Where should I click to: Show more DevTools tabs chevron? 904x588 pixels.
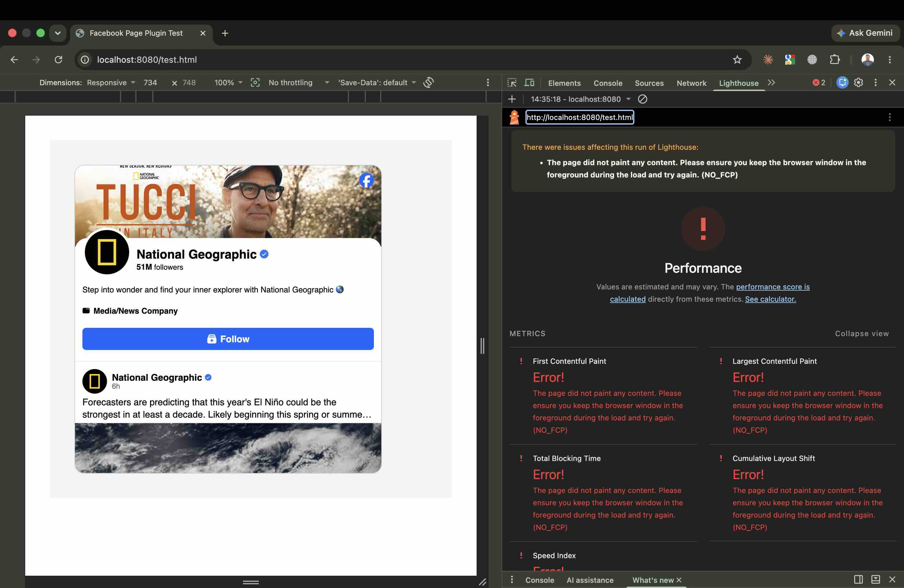771,82
